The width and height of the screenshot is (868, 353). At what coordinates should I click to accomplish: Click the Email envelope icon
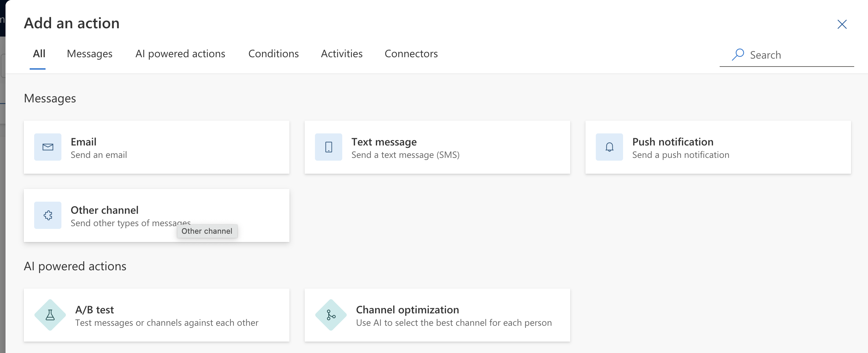pos(48,147)
